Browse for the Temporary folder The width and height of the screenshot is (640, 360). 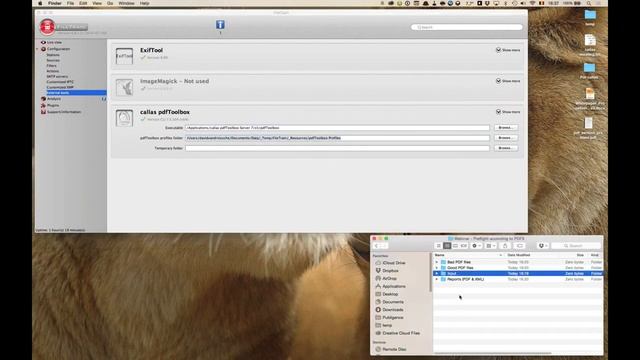[x=505, y=148]
